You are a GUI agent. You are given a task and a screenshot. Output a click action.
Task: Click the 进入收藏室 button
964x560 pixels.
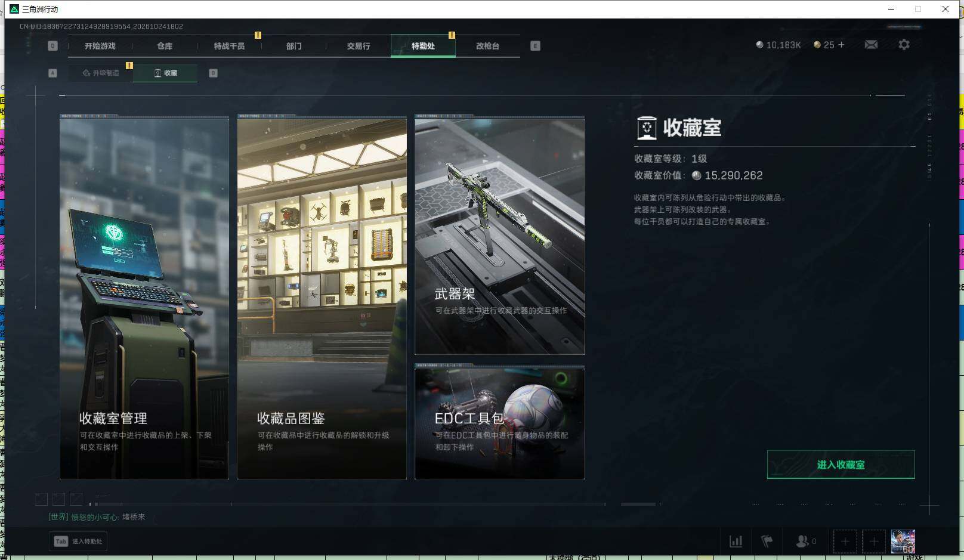tap(841, 465)
